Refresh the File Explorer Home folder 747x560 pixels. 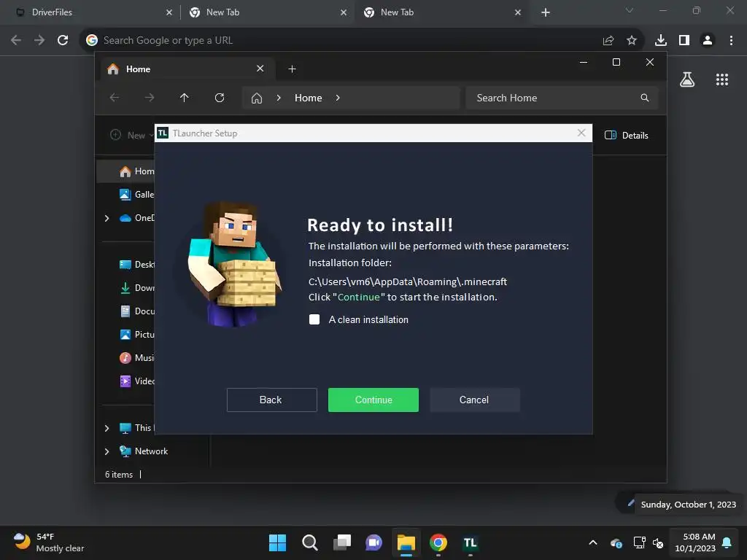(219, 98)
